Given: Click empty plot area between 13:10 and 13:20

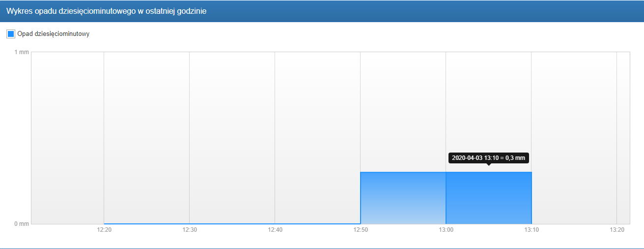Looking at the screenshot, I should coord(574,138).
